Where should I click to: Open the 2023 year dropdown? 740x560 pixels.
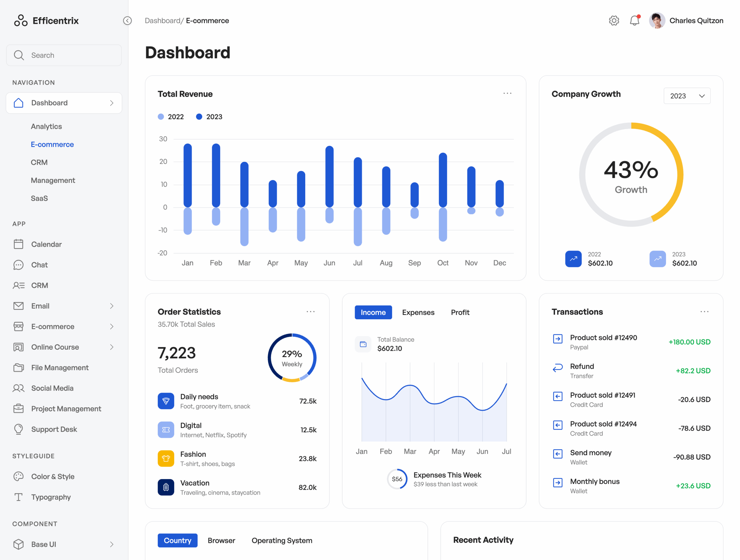[687, 96]
